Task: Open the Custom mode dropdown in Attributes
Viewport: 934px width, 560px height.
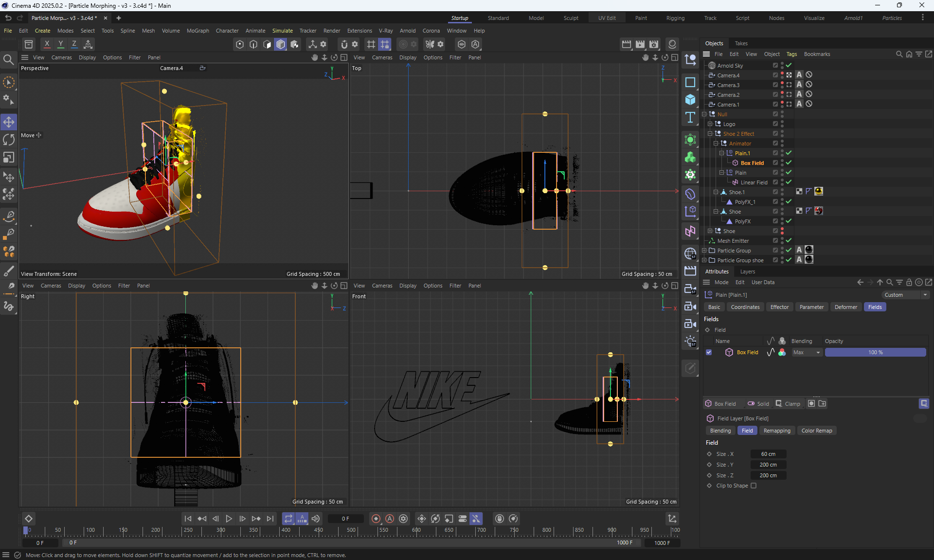Action: coord(905,295)
